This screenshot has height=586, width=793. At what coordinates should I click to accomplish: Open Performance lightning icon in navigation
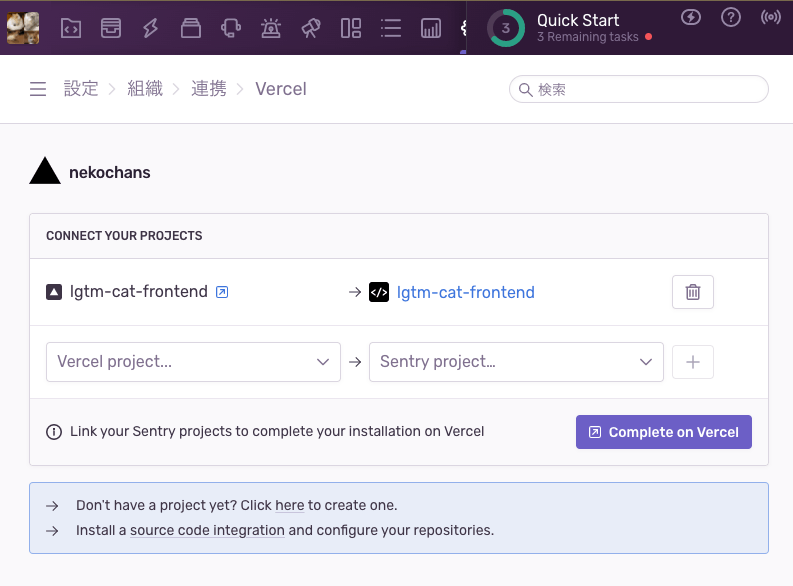coord(150,28)
